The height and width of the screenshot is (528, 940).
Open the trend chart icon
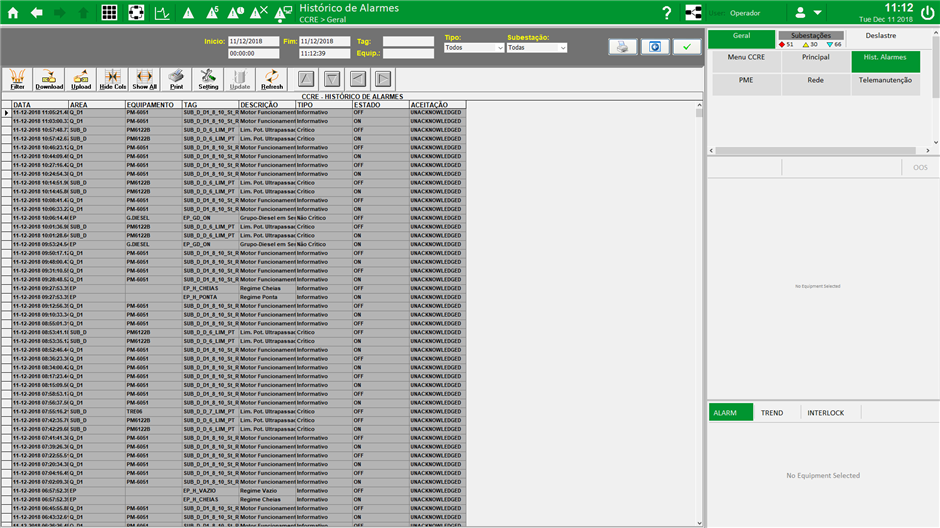click(x=162, y=13)
